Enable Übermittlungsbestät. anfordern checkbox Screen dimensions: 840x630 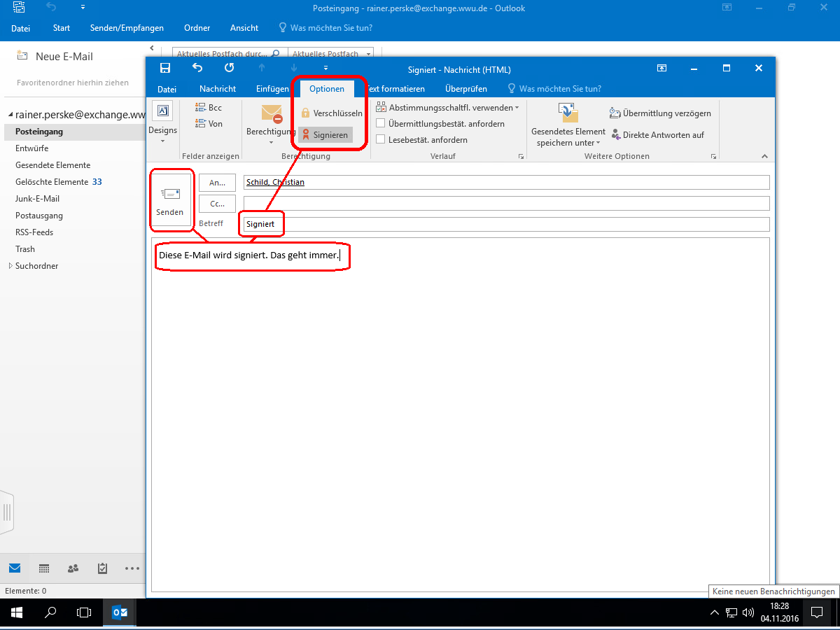[381, 124]
